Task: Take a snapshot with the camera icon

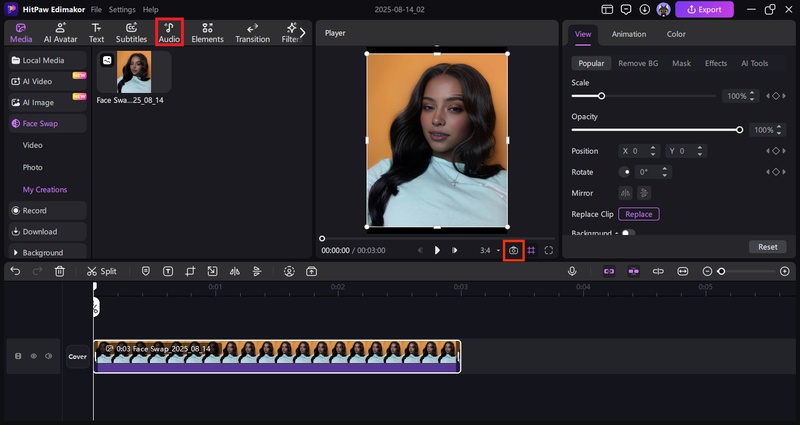Action: [513, 250]
